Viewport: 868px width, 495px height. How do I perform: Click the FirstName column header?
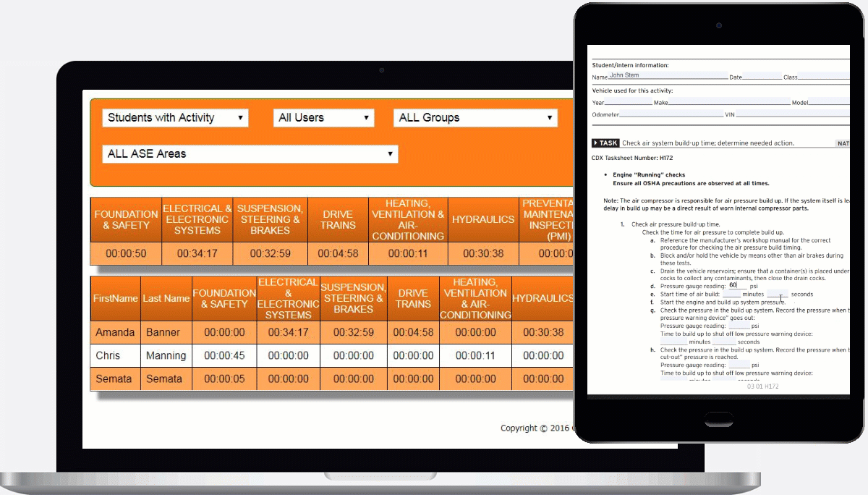[x=115, y=298]
